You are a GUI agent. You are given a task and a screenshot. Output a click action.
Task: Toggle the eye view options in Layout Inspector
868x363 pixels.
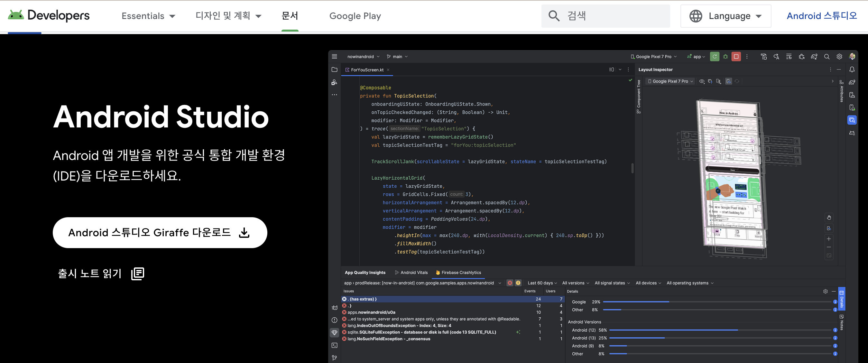pyautogui.click(x=702, y=81)
